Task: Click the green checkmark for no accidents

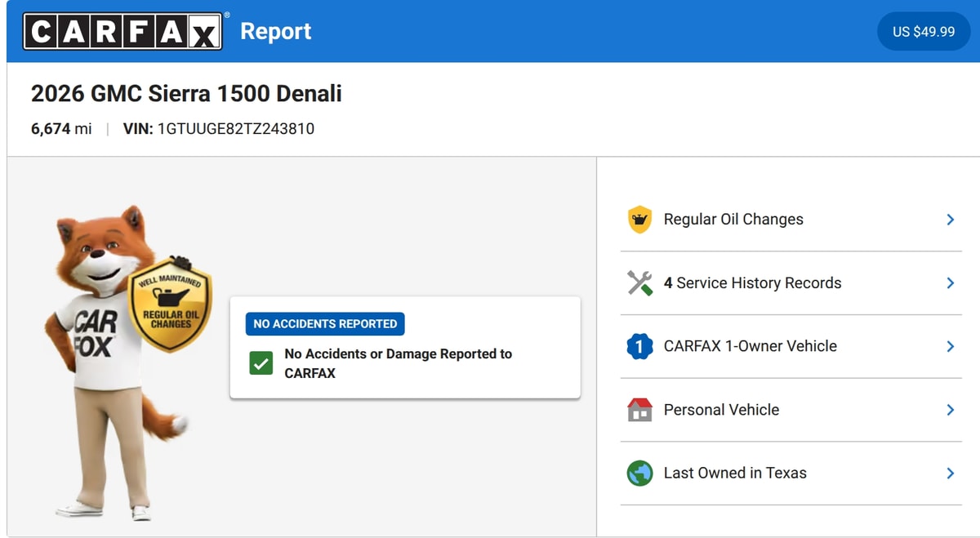Action: tap(261, 363)
